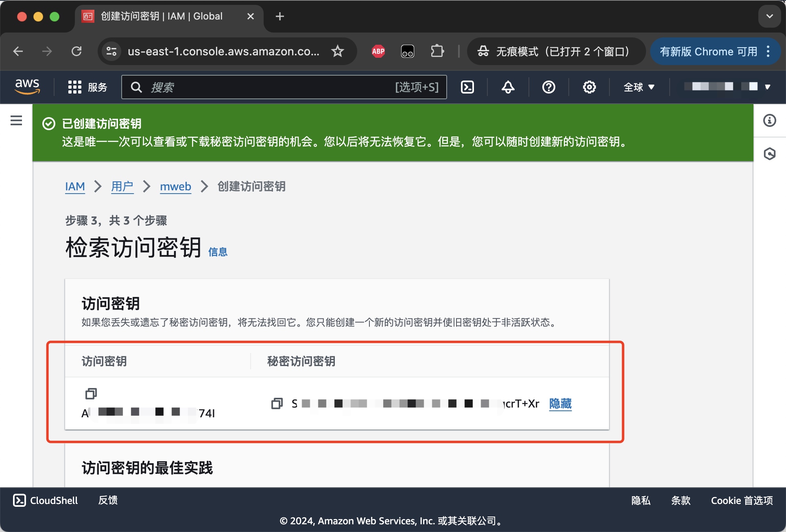
Task: Bookmark this page with star icon
Action: (x=337, y=51)
